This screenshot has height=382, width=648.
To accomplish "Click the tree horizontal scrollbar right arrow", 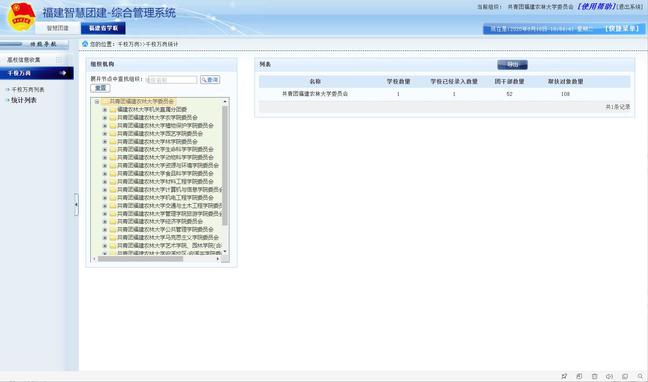I will pyautogui.click(x=218, y=259).
